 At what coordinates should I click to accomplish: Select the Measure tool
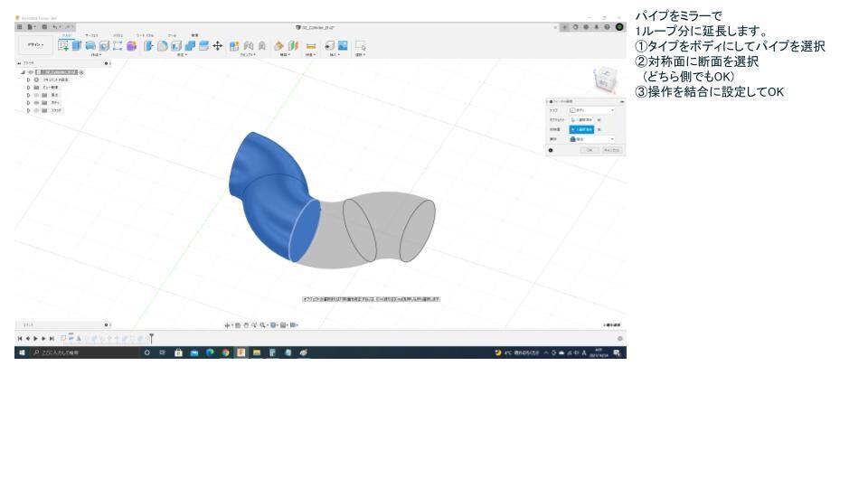pos(311,45)
